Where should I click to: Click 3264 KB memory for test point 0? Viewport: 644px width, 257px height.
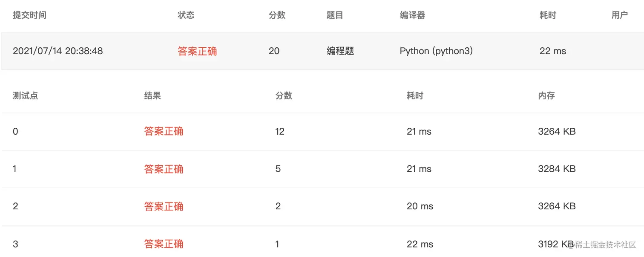pyautogui.click(x=557, y=132)
